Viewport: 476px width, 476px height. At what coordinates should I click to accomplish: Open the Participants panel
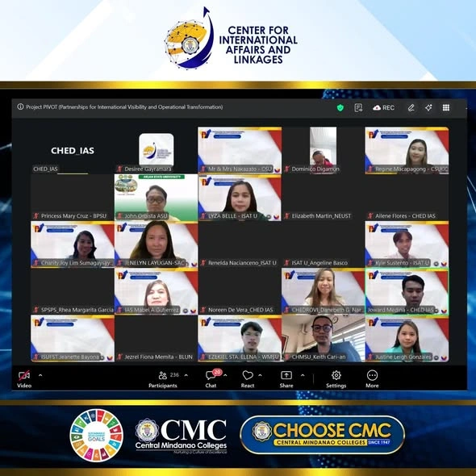tap(163, 379)
